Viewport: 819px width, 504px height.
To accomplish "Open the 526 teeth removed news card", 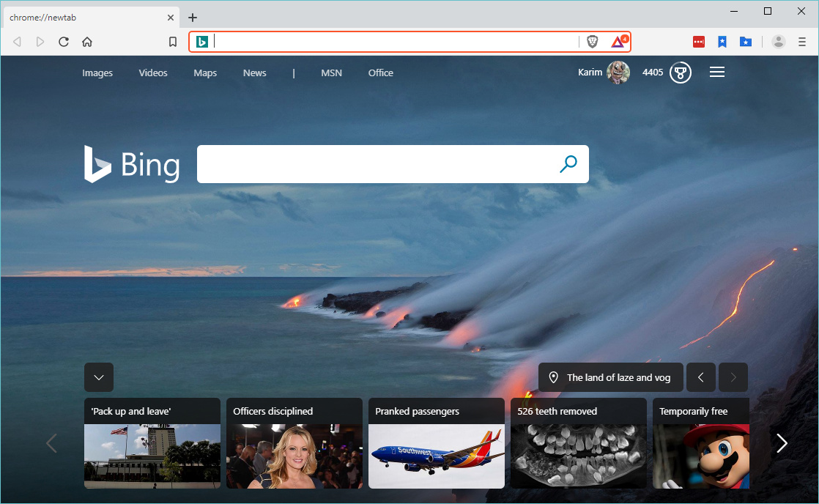I will 578,443.
